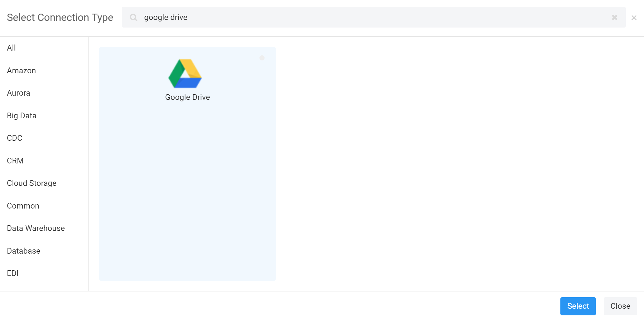Screen dimensions: 644x319
Task: Click the Google Drive card label
Action: tap(188, 97)
